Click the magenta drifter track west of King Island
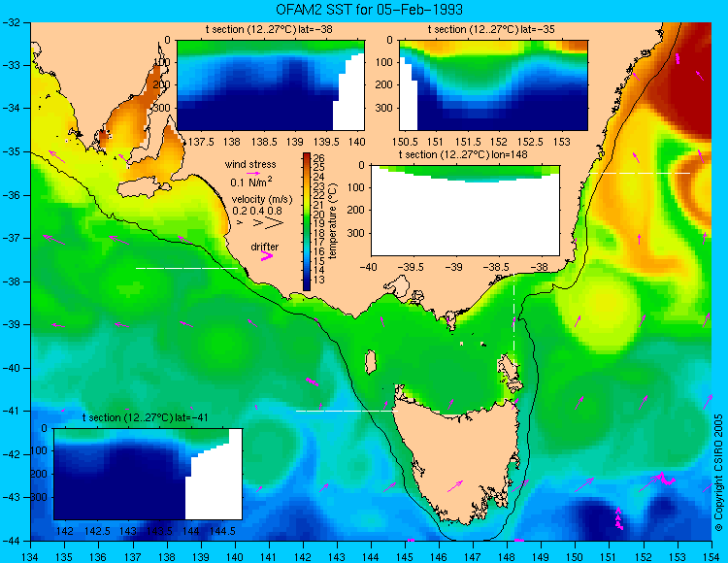 click(312, 381)
